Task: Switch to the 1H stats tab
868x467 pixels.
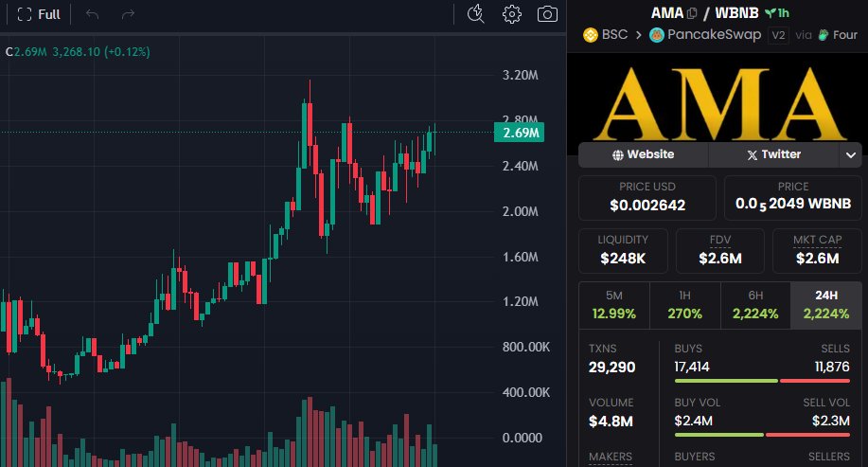Action: pyautogui.click(x=684, y=304)
